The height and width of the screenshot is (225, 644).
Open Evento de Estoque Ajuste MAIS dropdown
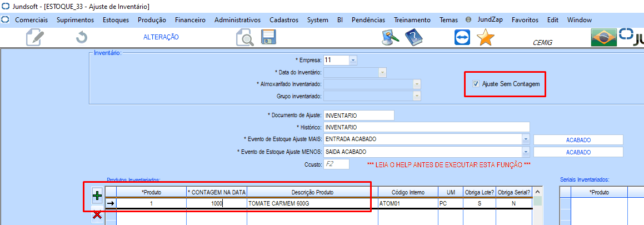click(x=525, y=139)
